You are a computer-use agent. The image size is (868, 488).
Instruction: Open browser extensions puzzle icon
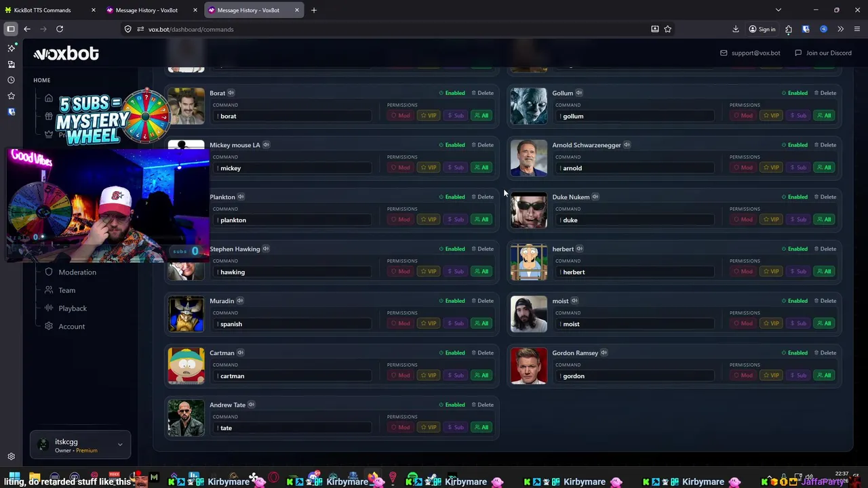tap(789, 29)
